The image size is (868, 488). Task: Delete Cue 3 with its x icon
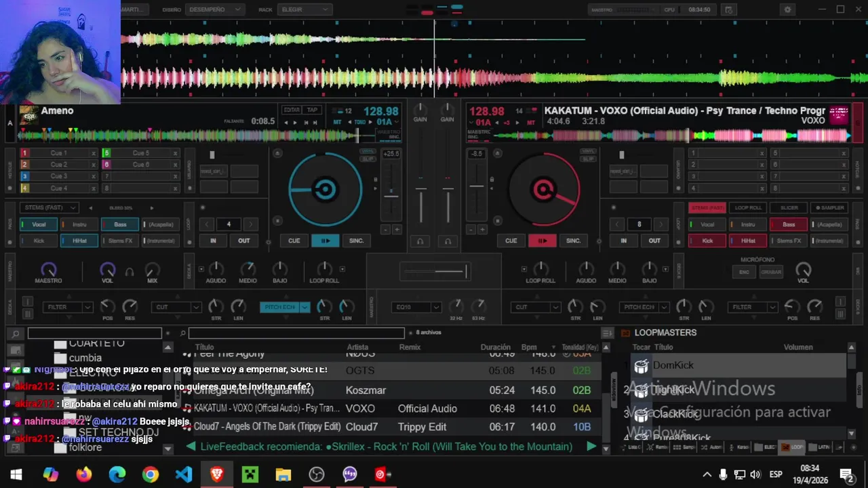pos(93,176)
